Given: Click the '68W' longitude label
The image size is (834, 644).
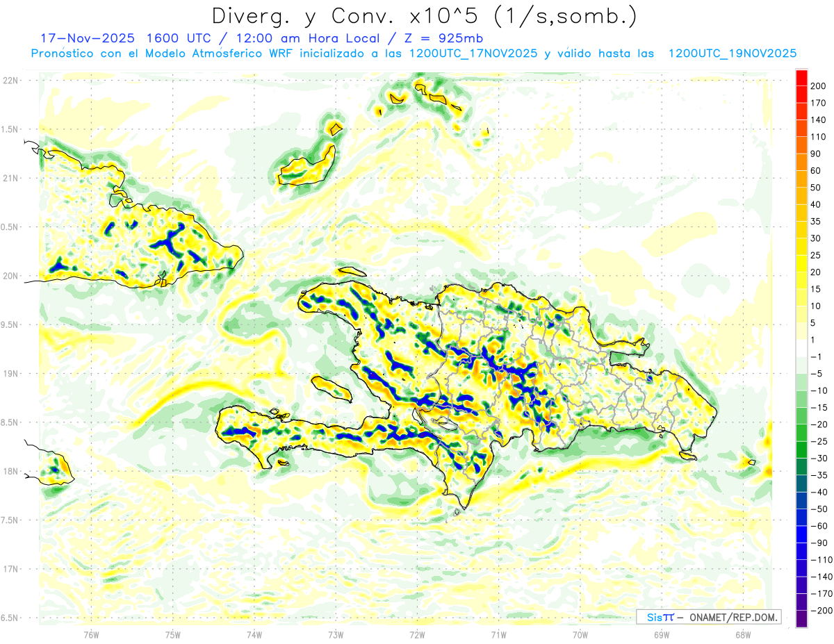Looking at the screenshot, I should (742, 634).
